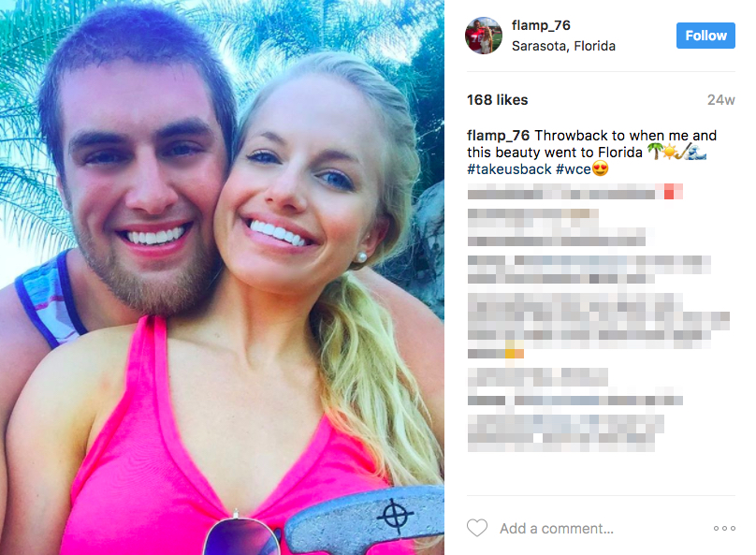Open the flamp_76 profile picture avatar
The image size is (756, 555).
coord(483,36)
